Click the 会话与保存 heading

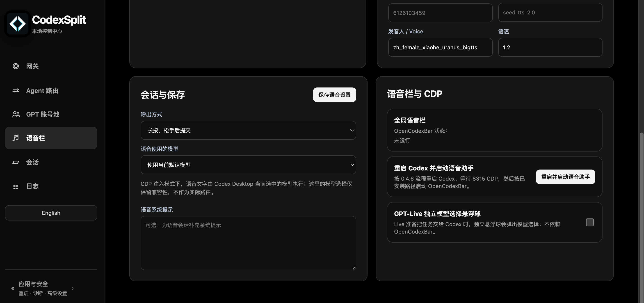coord(162,95)
